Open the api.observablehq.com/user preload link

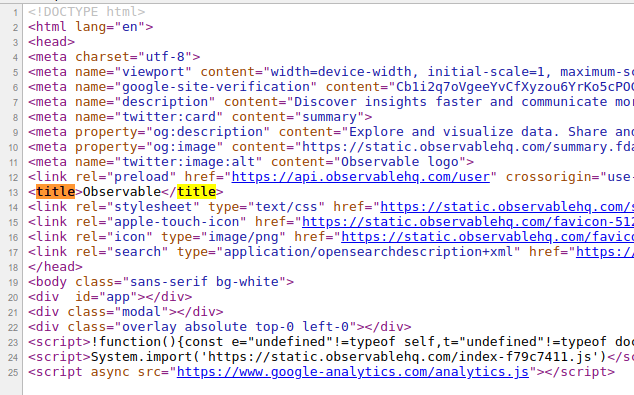tap(360, 177)
